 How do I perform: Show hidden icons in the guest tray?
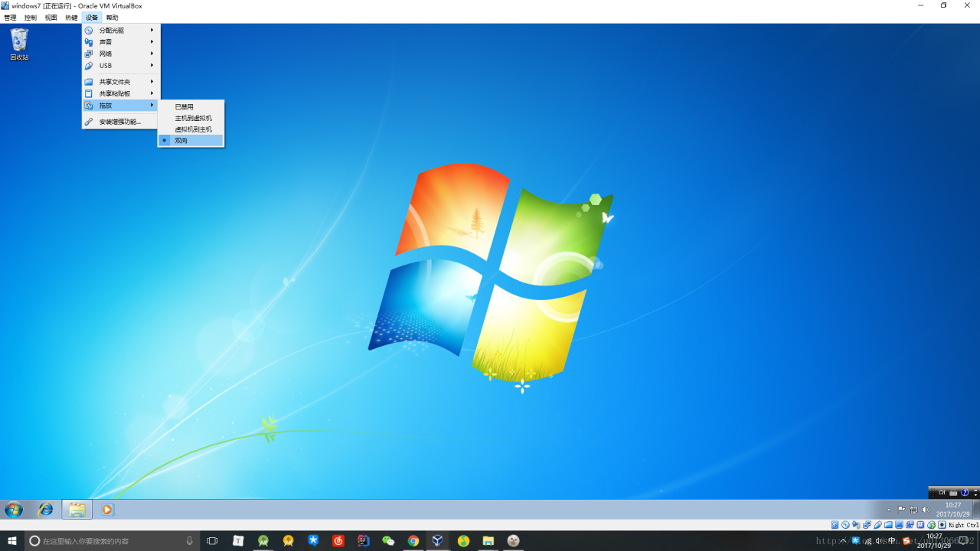tap(889, 510)
